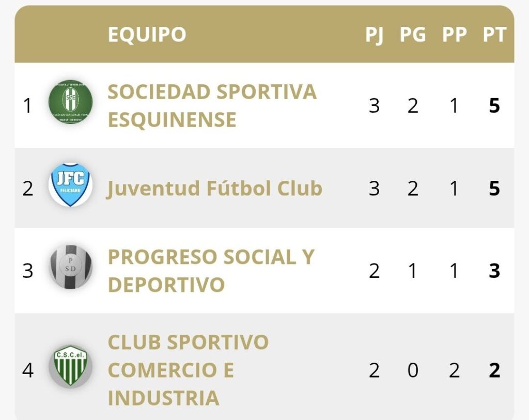Sort by the PT points header

(494, 35)
